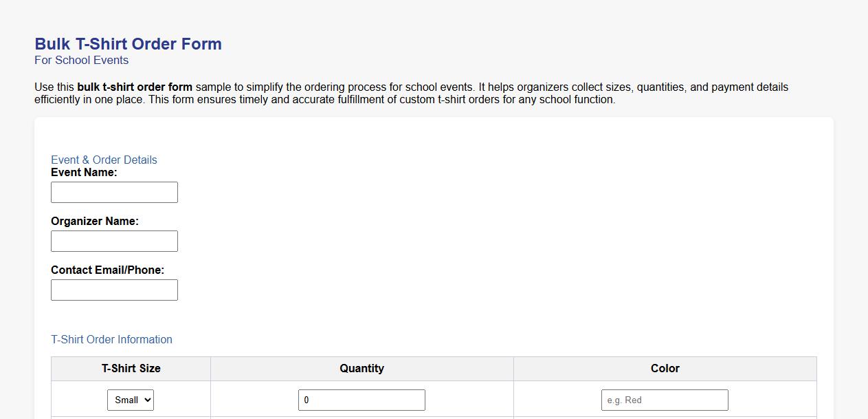Image resolution: width=868 pixels, height=419 pixels.
Task: Open the t-shirt size dropdown
Action: [x=130, y=400]
